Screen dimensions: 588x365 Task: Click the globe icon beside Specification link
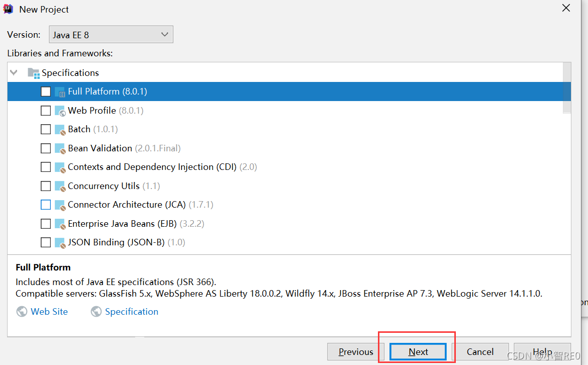point(96,312)
